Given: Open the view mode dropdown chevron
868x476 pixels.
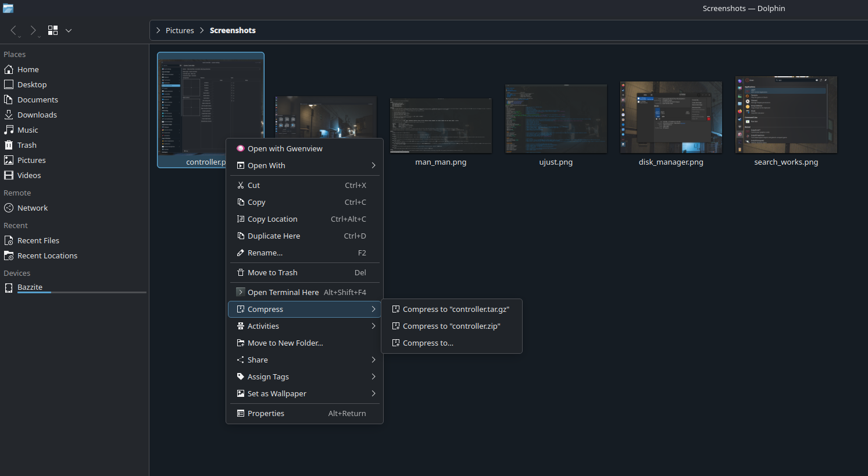Looking at the screenshot, I should coord(69,30).
